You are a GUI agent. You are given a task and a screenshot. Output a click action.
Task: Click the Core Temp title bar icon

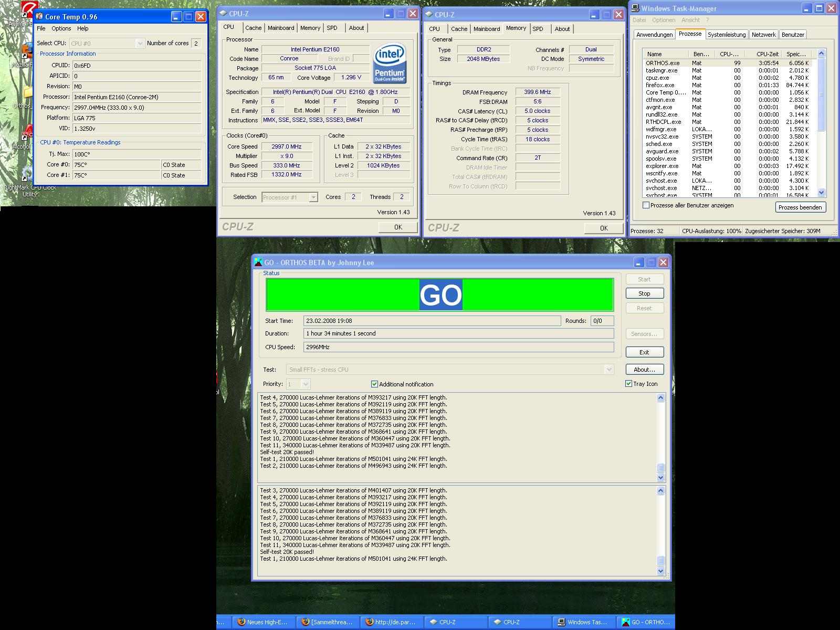click(39, 17)
